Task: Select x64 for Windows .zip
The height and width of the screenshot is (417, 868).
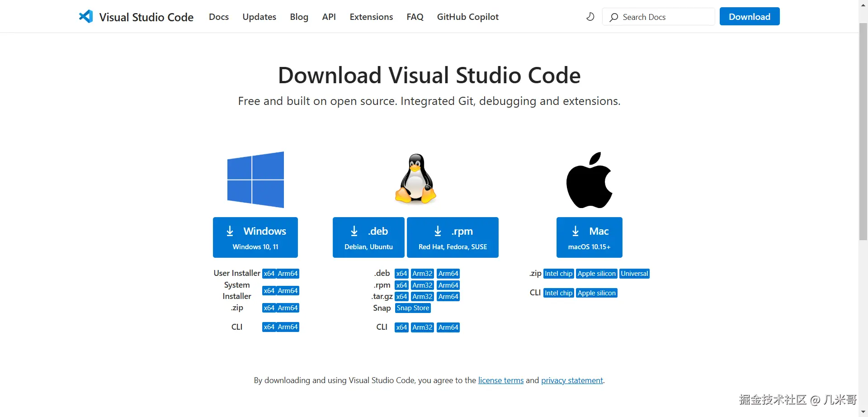Action: pyautogui.click(x=269, y=308)
